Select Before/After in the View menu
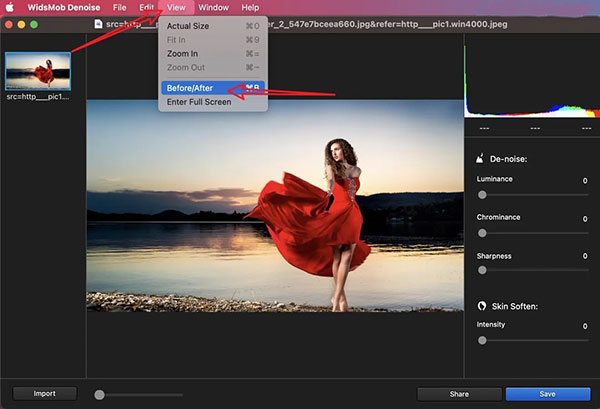 tap(213, 88)
